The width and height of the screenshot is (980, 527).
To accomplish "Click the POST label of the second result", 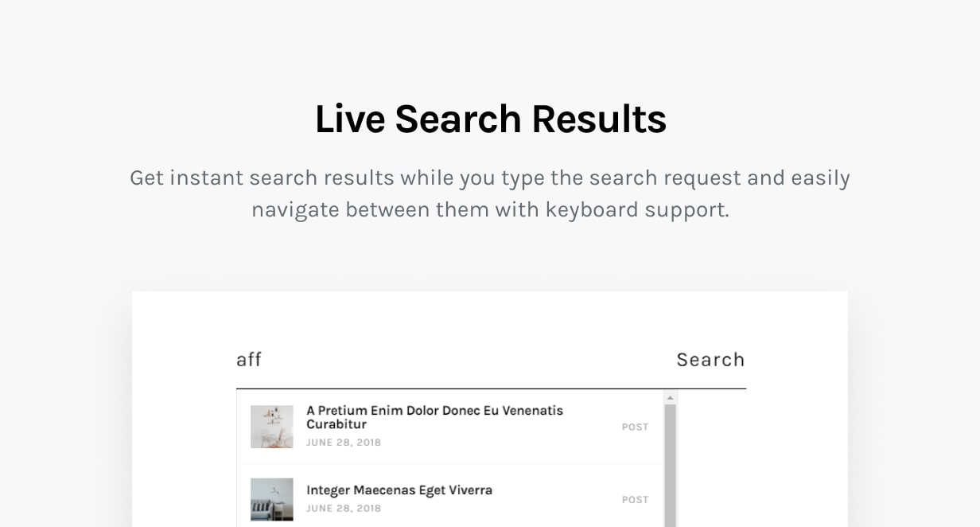I will tap(635, 500).
